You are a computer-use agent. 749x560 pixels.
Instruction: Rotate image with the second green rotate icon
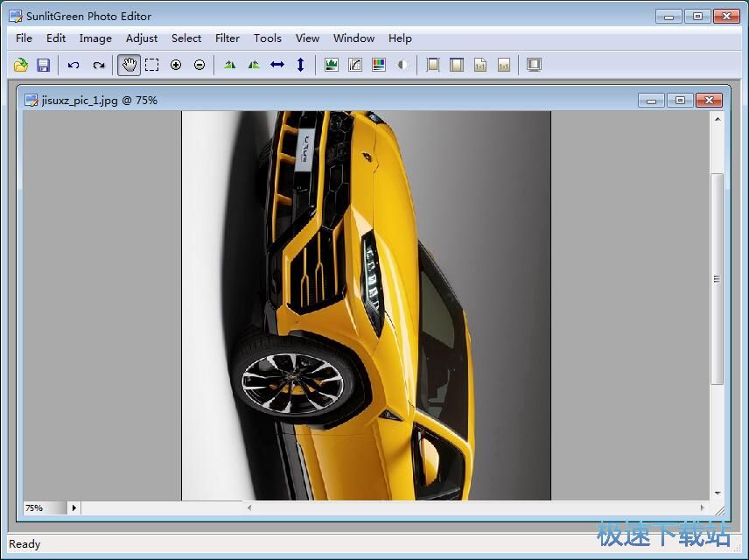pyautogui.click(x=254, y=65)
